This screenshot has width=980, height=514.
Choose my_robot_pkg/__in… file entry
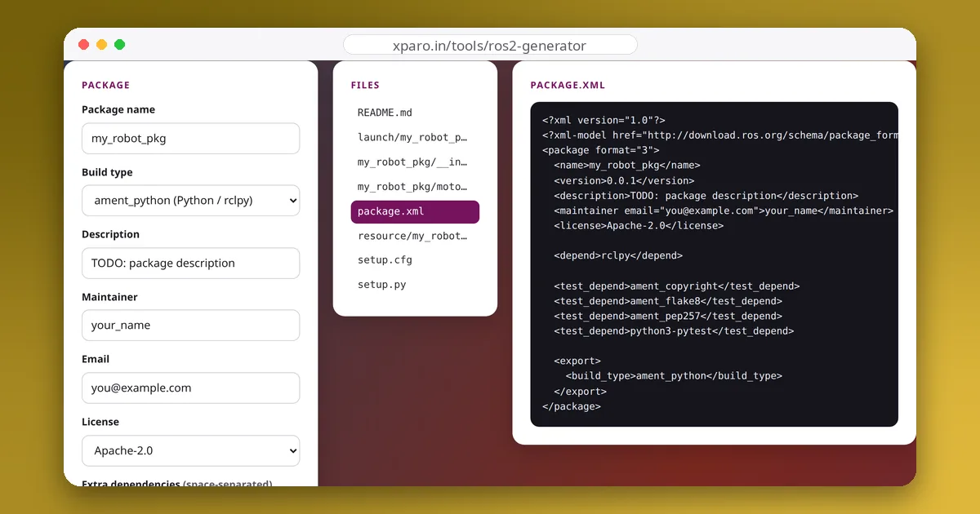pyautogui.click(x=415, y=162)
